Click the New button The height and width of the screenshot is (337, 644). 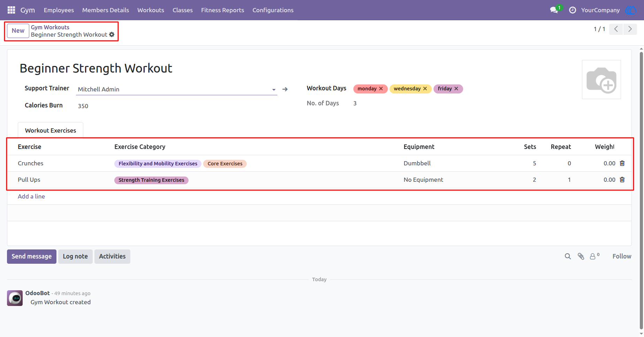tap(18, 31)
